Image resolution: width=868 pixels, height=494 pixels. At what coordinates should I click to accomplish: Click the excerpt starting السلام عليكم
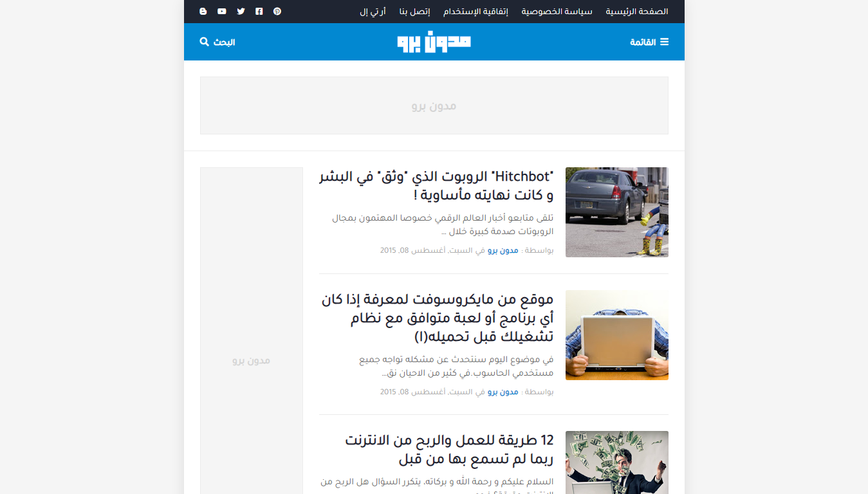click(437, 486)
